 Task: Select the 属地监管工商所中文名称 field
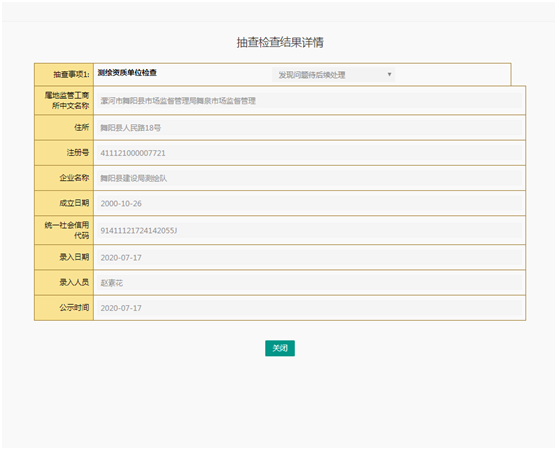tap(309, 101)
